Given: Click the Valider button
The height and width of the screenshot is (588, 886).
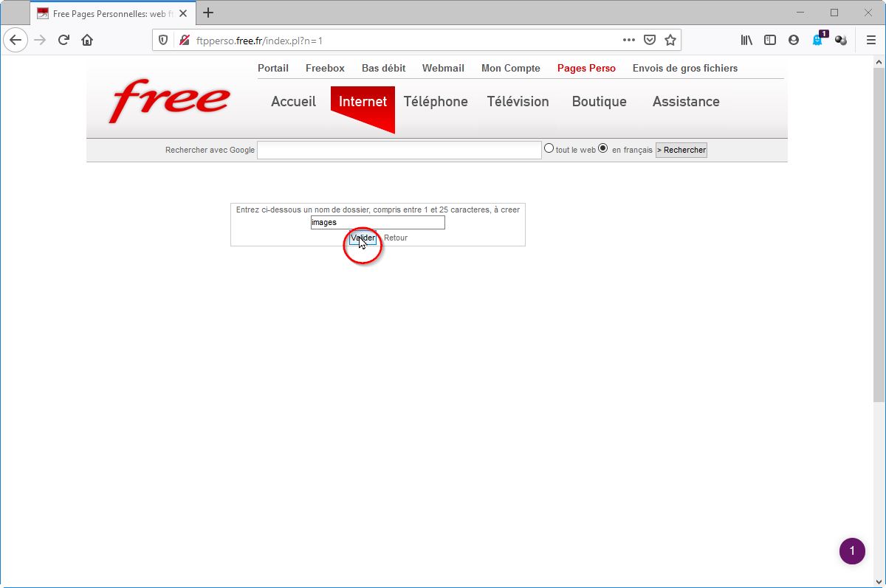Looking at the screenshot, I should pyautogui.click(x=363, y=238).
